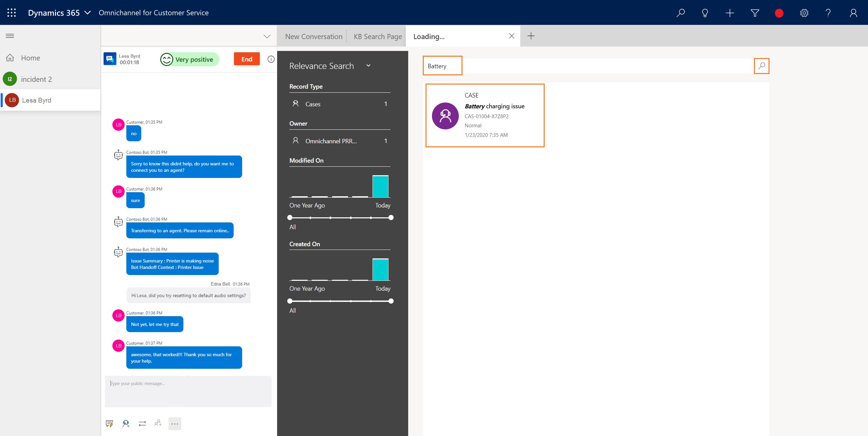Click the search magnifier button in KB
This screenshot has height=436, width=868.
[x=761, y=66]
